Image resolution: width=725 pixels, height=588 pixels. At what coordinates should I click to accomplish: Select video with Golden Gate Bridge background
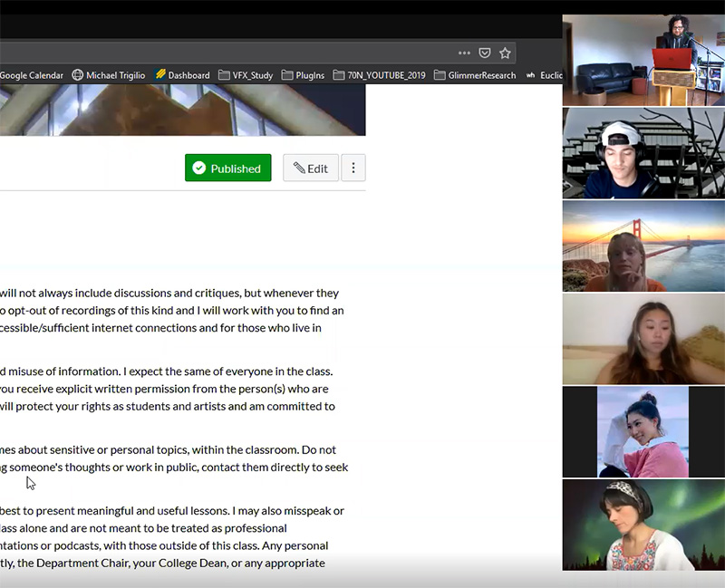point(643,246)
